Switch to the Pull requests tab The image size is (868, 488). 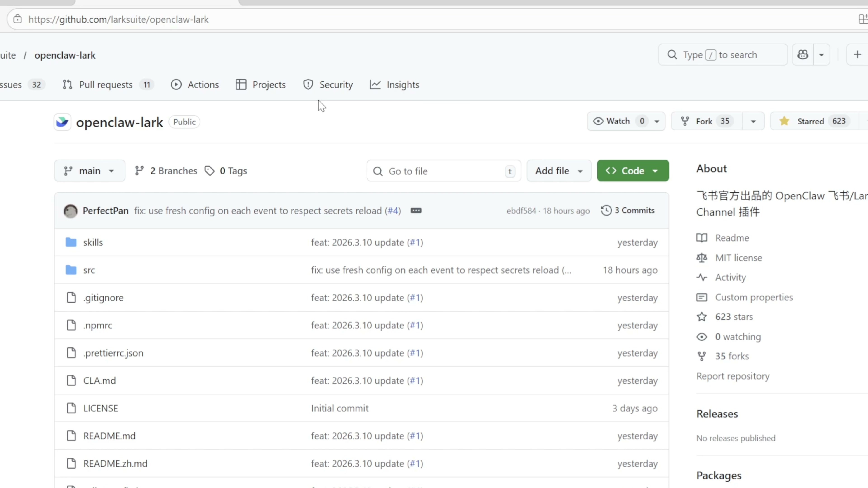tap(106, 85)
